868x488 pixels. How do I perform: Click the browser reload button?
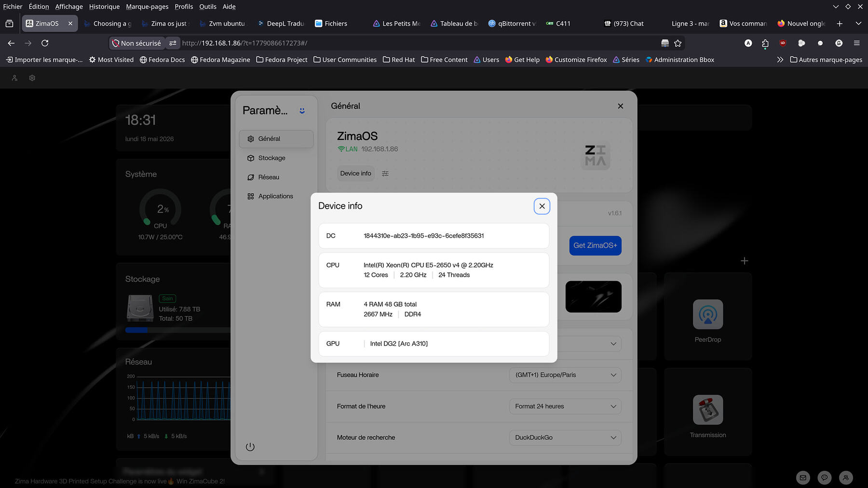(x=45, y=43)
